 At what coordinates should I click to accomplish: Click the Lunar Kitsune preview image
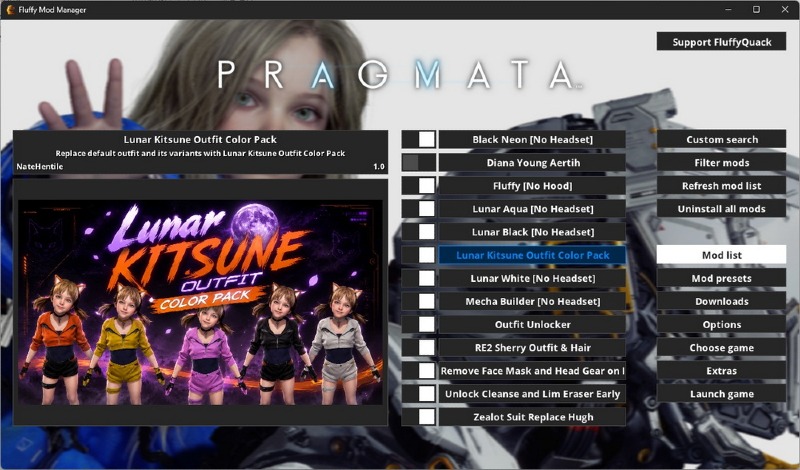200,302
